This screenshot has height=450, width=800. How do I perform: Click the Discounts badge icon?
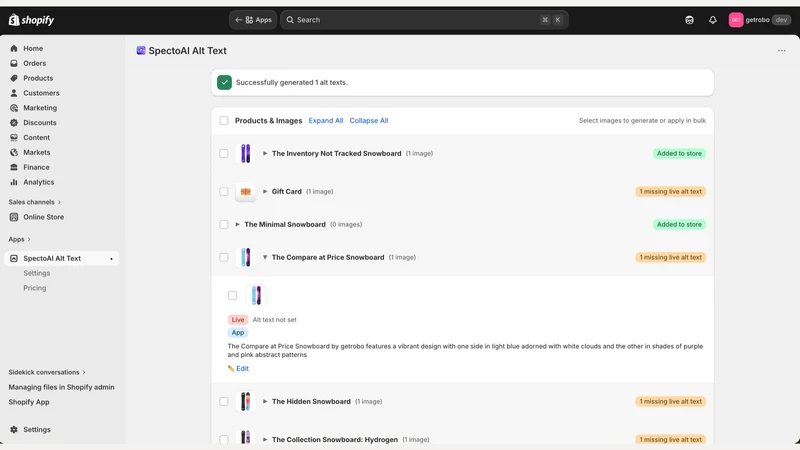tap(14, 122)
